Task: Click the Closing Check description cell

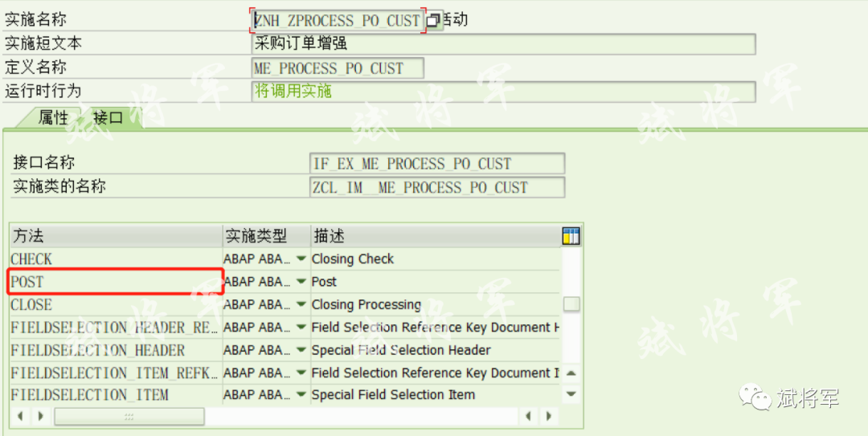Action: (x=436, y=259)
